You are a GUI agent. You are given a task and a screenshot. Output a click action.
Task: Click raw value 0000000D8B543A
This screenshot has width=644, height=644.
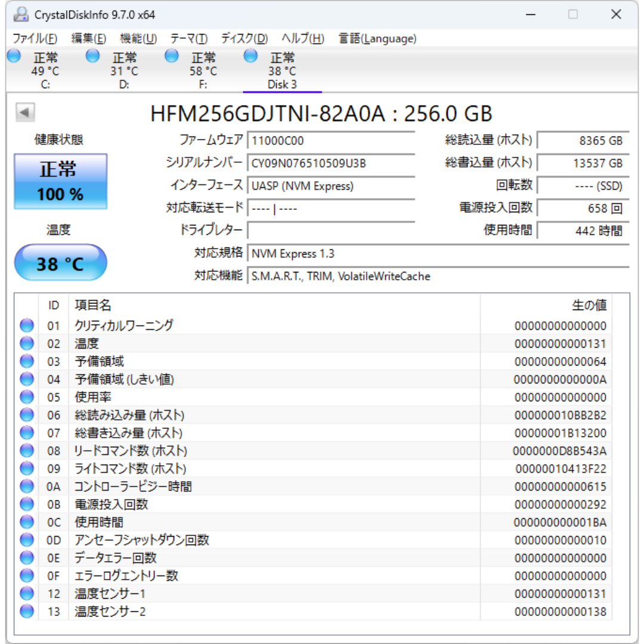pyautogui.click(x=559, y=451)
